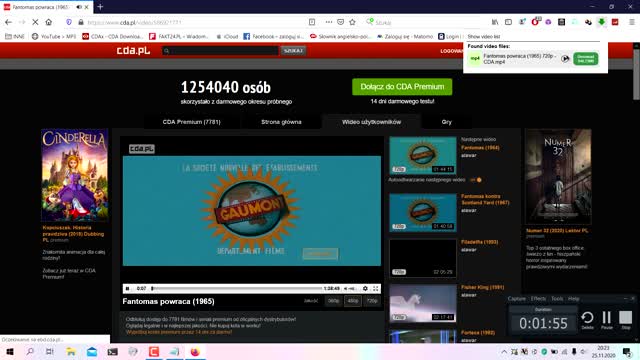This screenshot has width=640, height=360.
Task: Open Fantomas (1964) next video thumbnail
Action: (x=422, y=155)
